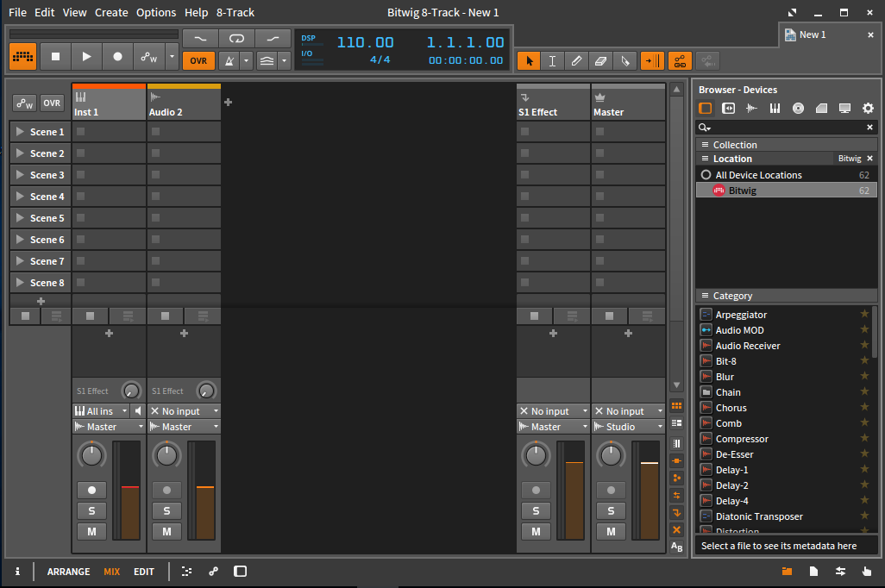Collapse the Location section header
Screen dimensions: 885x588
763,159
